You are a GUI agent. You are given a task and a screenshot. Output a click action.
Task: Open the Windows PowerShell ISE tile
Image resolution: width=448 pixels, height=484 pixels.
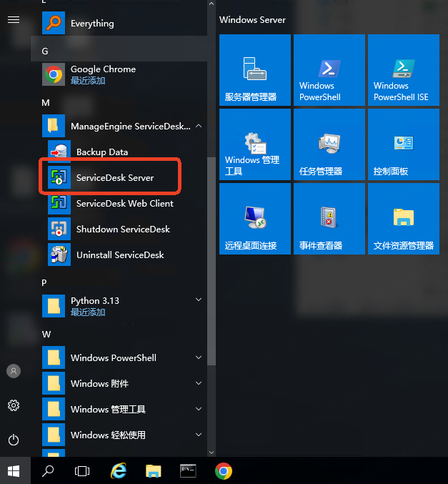tap(404, 70)
